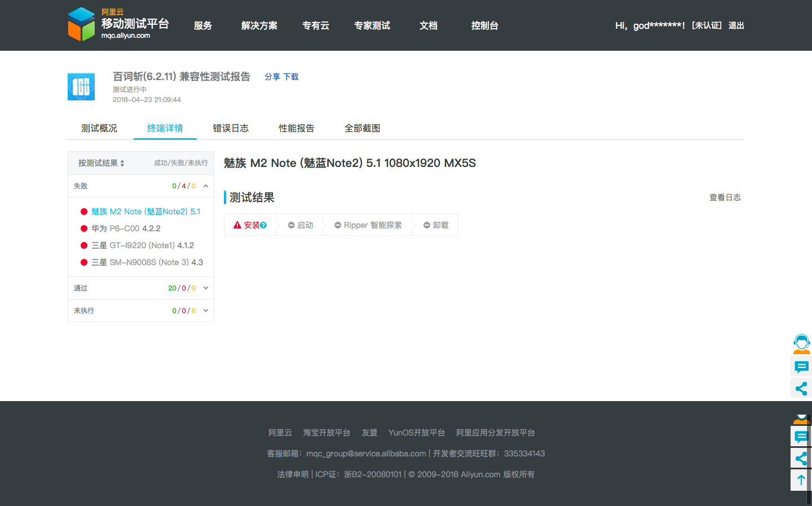Select device 三星 SM-N9008S (Note 3) 4.3
Viewport: 812px width, 506px height.
[147, 262]
